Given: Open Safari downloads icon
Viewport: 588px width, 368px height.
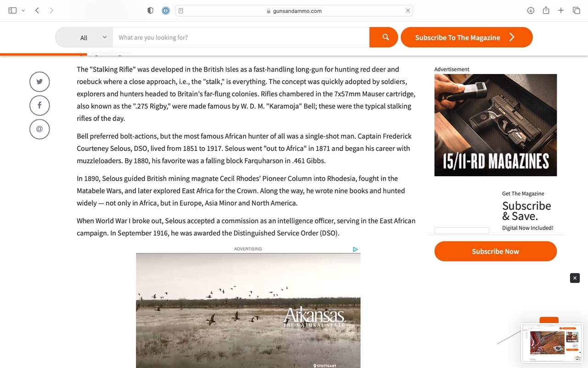Looking at the screenshot, I should pyautogui.click(x=531, y=11).
